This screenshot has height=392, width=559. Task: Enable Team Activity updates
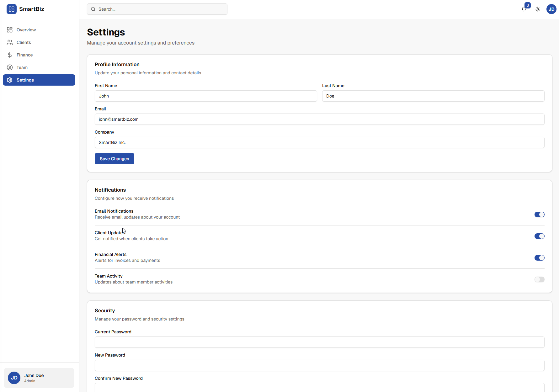[x=540, y=279]
